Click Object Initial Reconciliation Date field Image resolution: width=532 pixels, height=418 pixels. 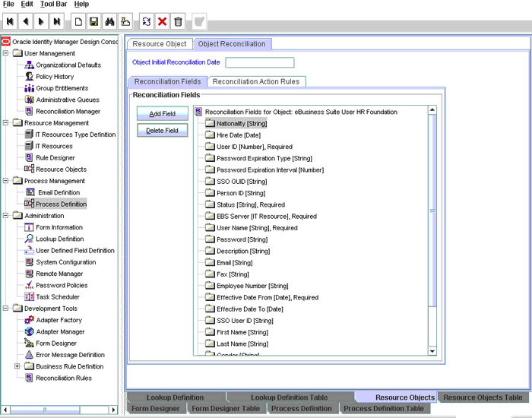(x=260, y=62)
